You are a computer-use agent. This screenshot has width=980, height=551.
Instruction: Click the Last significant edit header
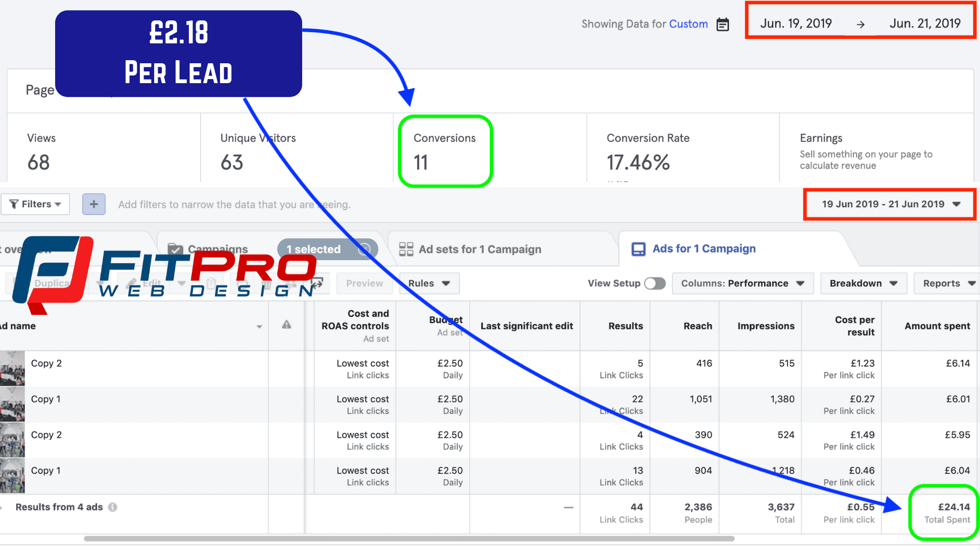click(x=527, y=326)
